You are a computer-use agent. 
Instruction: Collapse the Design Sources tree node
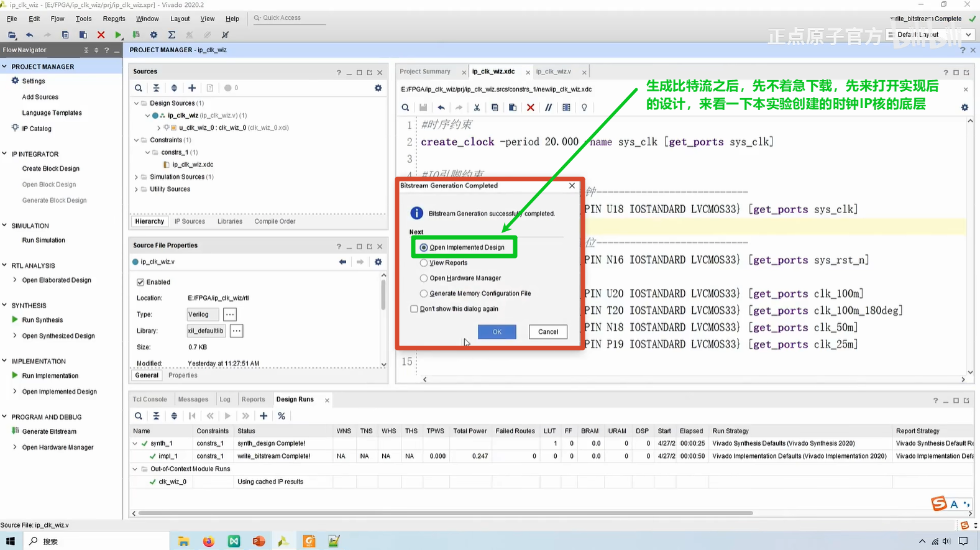coord(137,103)
